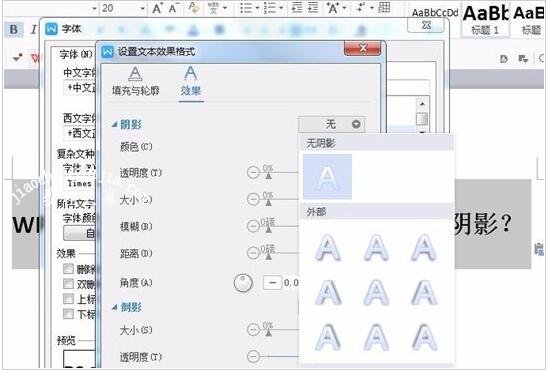Switch to 填充与轮廓 tab

135,81
